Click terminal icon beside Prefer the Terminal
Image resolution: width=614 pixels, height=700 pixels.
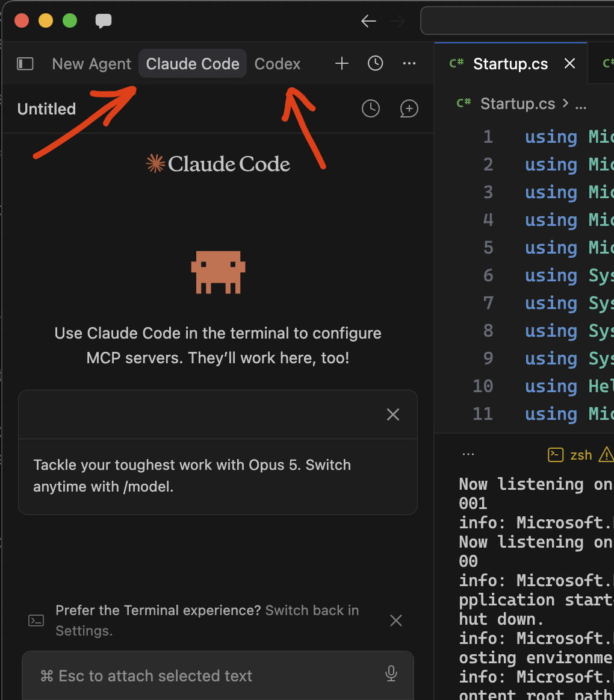click(x=36, y=620)
